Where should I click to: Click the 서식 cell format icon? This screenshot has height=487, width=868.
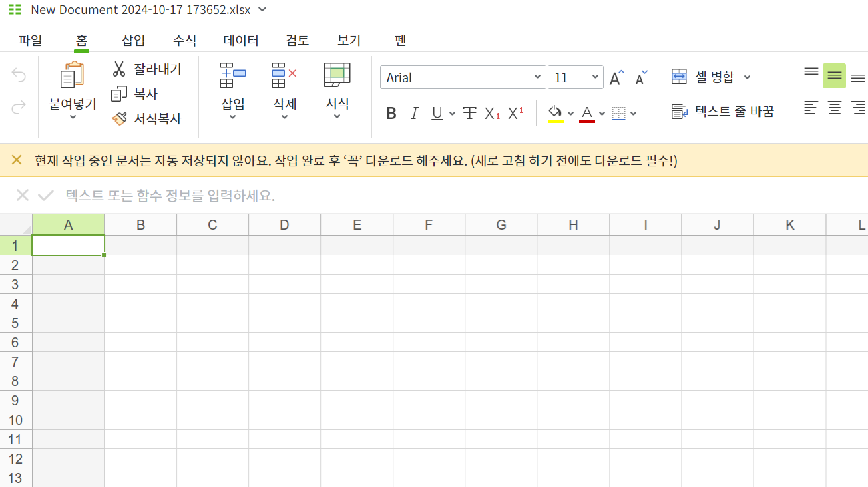(336, 73)
